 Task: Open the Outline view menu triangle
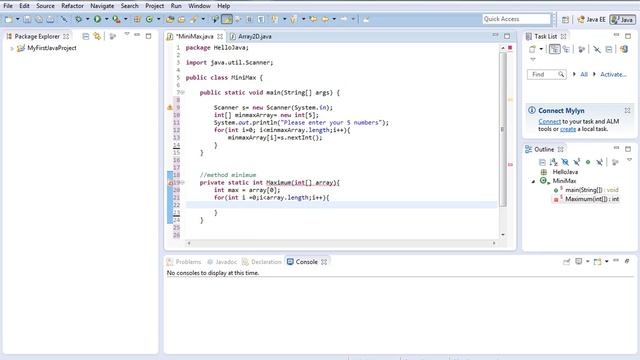629,160
